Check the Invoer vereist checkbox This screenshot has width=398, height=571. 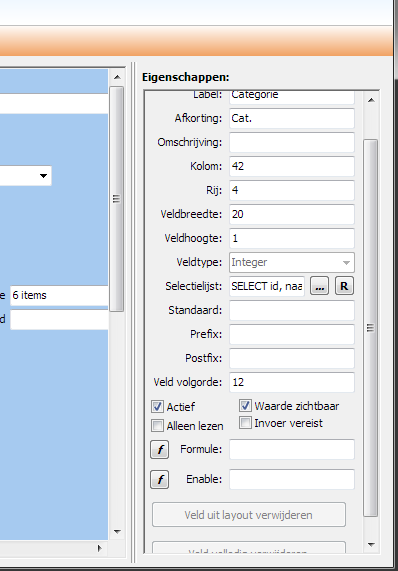[x=245, y=423]
